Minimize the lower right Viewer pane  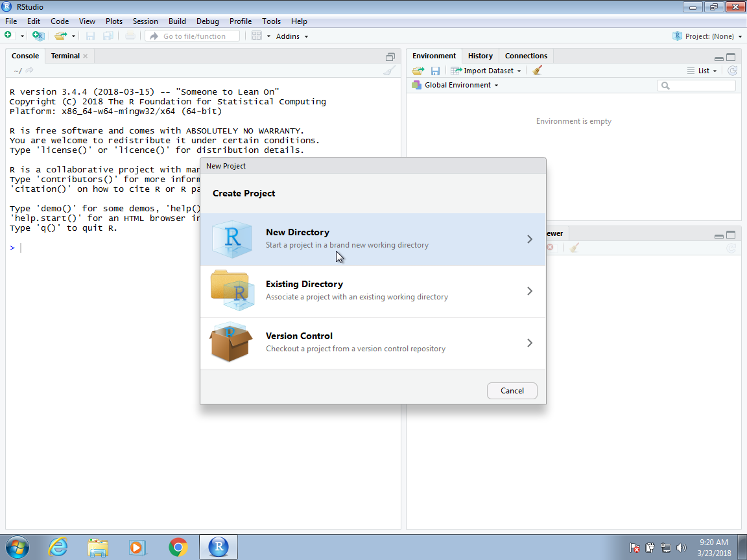click(719, 236)
